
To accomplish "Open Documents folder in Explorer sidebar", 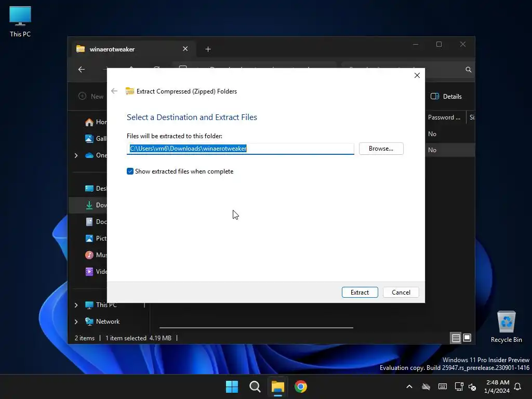I will (96, 221).
